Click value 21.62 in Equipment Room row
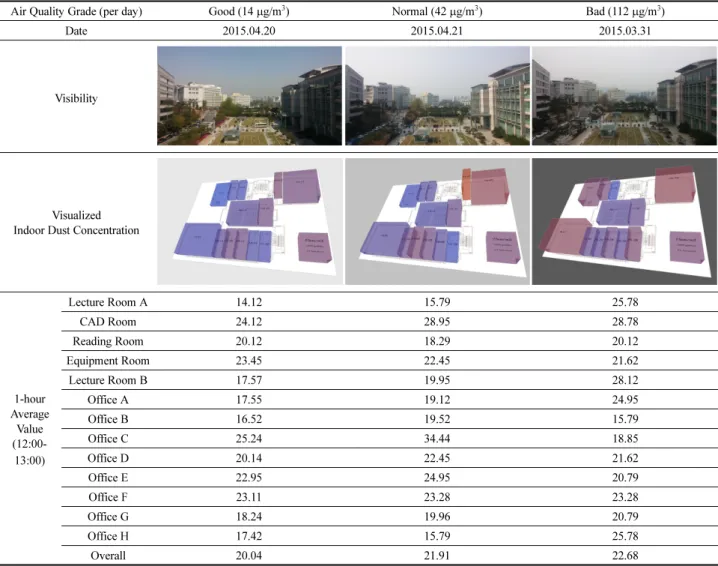This screenshot has width=718, height=566. point(625,361)
